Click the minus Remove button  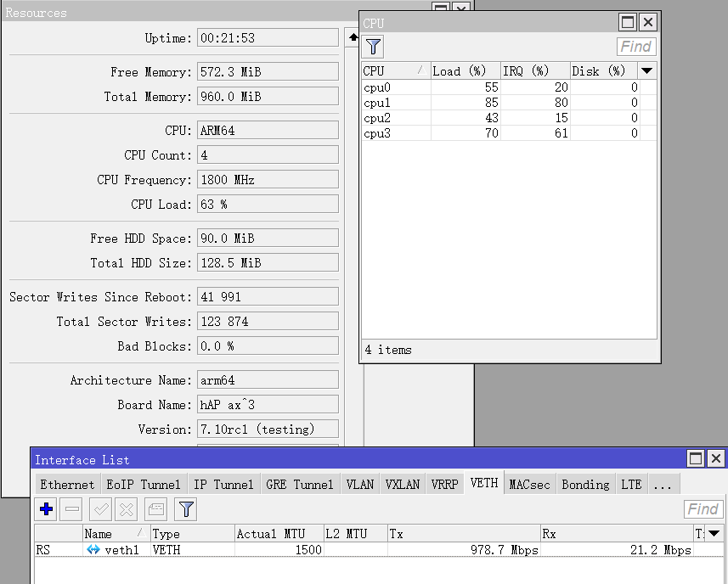click(72, 509)
